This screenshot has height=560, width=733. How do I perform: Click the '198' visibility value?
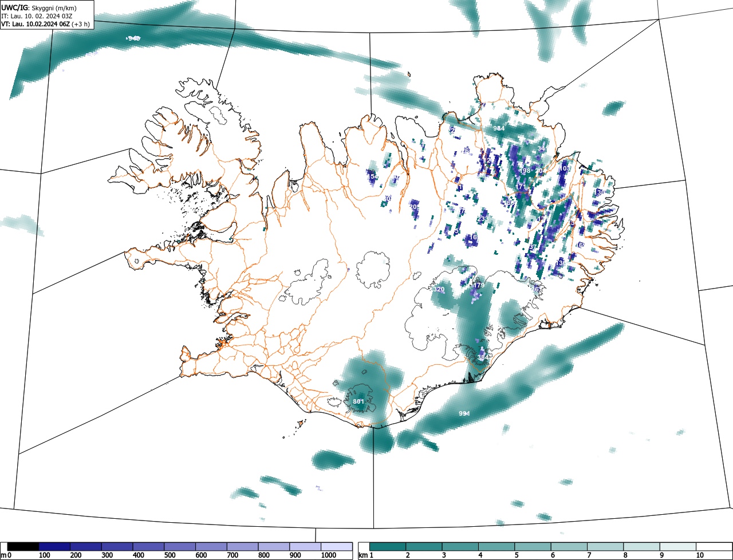(x=525, y=171)
